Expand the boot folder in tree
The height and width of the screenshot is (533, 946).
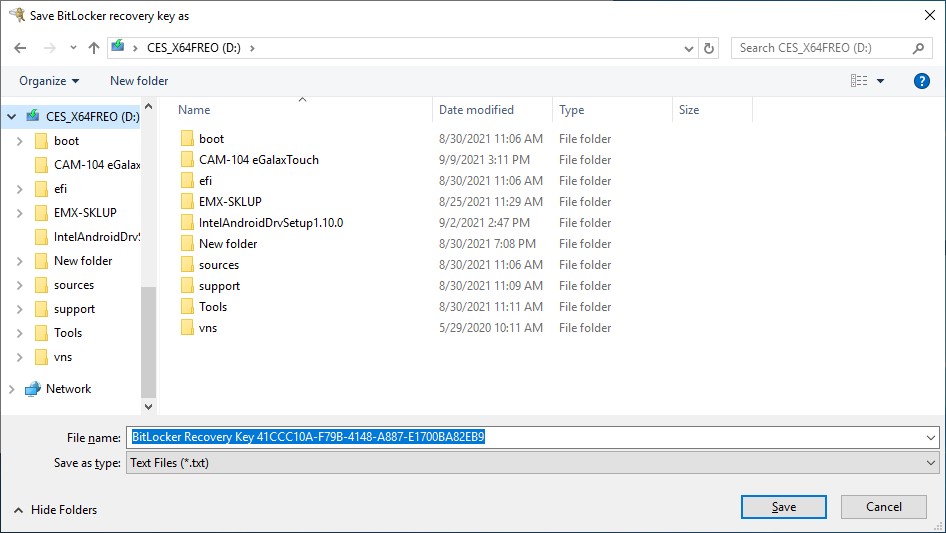[20, 141]
